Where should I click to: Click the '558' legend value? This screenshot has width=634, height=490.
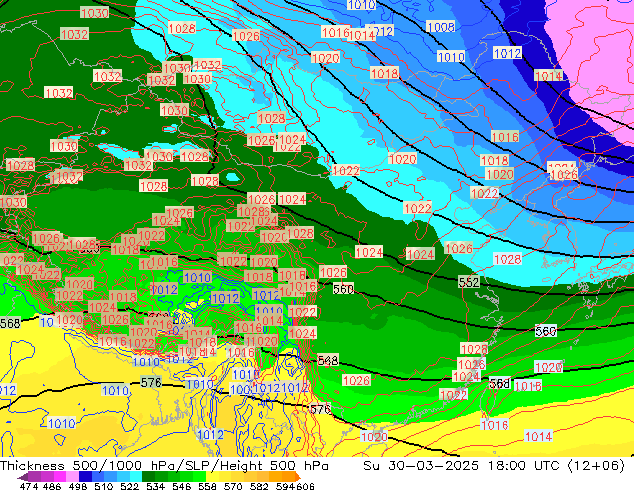pos(207,486)
